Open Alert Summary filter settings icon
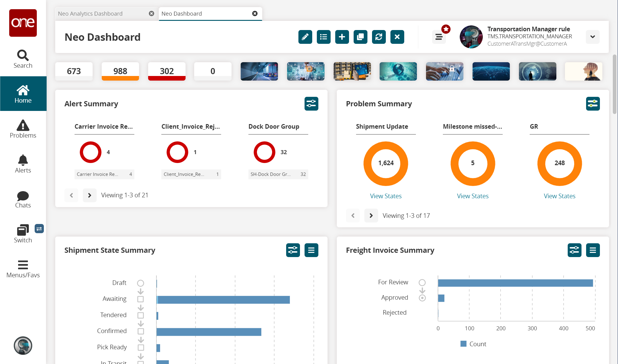This screenshot has height=364, width=618. (x=311, y=104)
